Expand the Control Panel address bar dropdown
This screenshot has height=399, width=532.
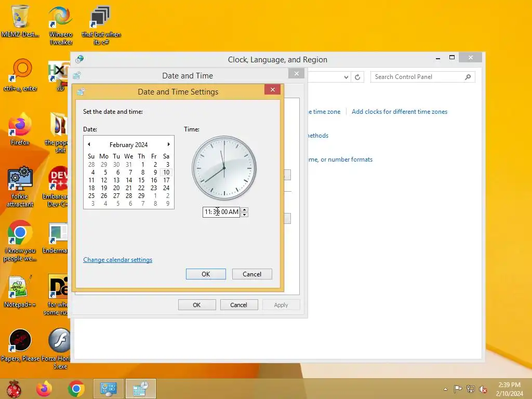click(x=345, y=77)
